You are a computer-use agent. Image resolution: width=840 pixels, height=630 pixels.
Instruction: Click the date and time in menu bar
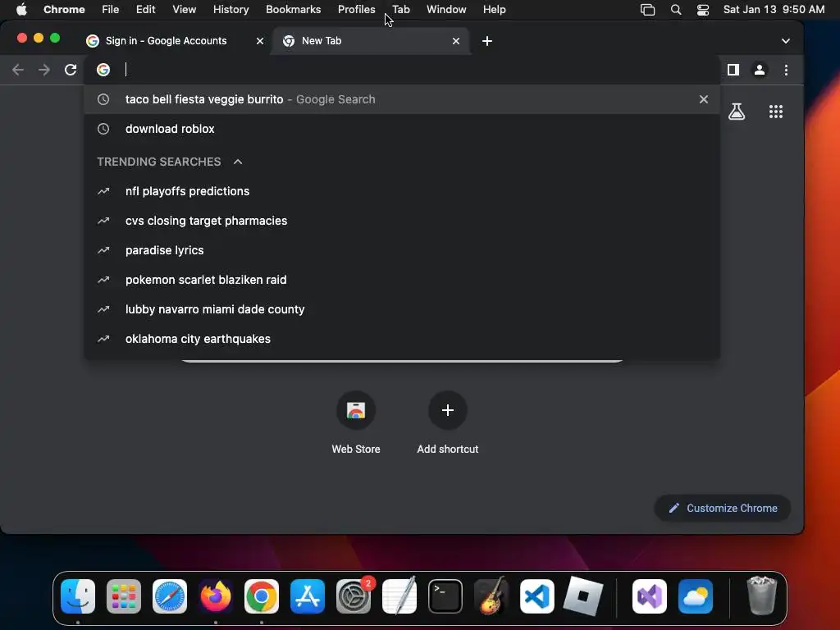(x=774, y=9)
